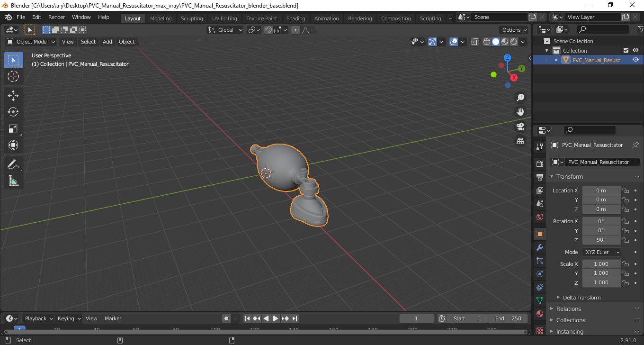Viewport: 644px width, 345px height.
Task: Switch orthographic/perspective grid icon
Action: click(520, 141)
